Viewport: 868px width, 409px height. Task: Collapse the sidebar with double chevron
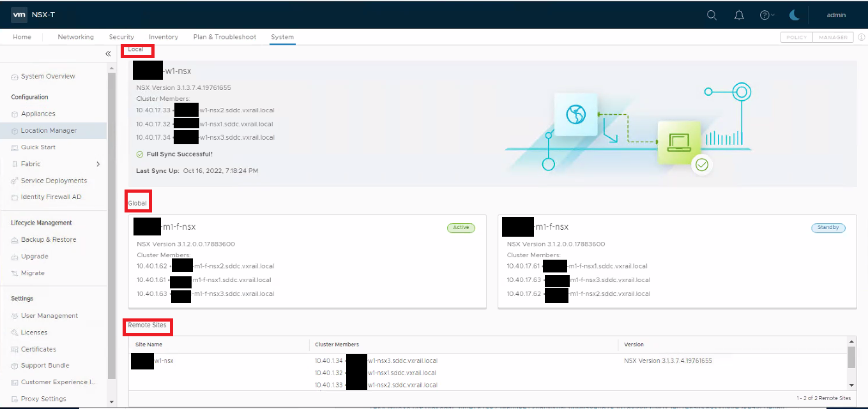[108, 54]
